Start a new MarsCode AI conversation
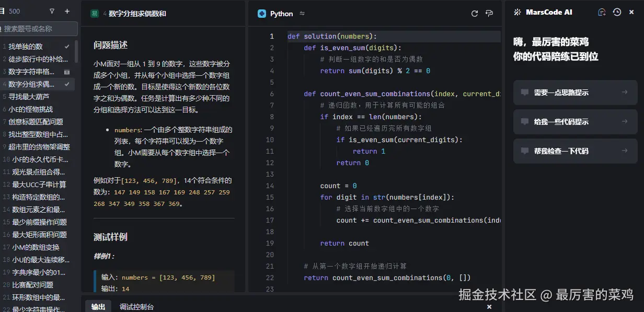Screen dimensions: 644x312 (601, 11)
